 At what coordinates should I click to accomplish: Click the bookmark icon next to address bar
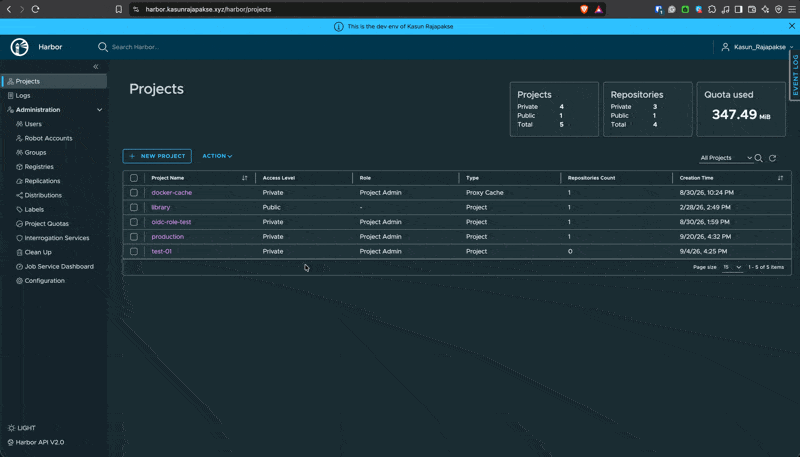118,9
